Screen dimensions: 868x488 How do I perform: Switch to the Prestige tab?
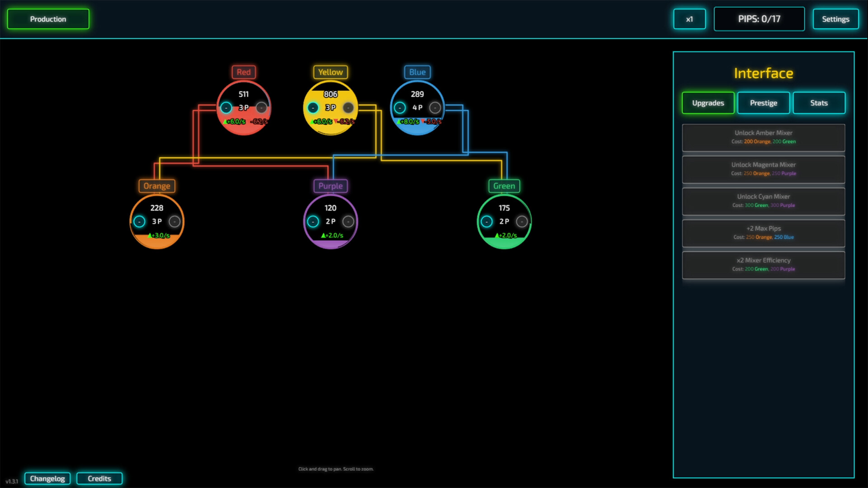763,103
